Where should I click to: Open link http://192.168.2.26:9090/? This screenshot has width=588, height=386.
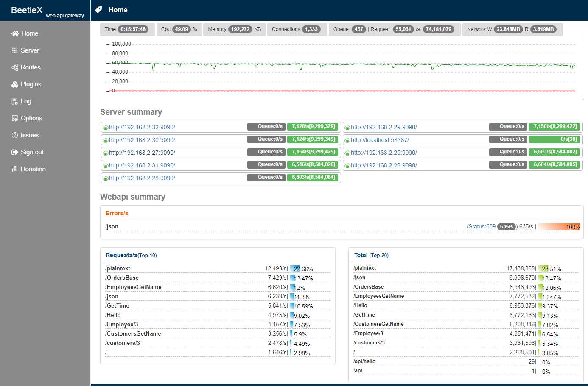pos(384,165)
